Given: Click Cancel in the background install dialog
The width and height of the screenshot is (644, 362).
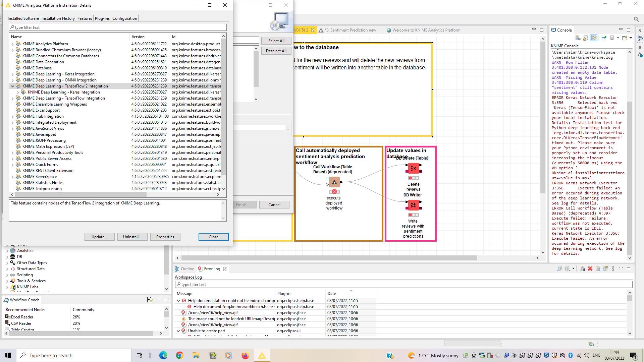Looking at the screenshot, I should pos(274,205).
